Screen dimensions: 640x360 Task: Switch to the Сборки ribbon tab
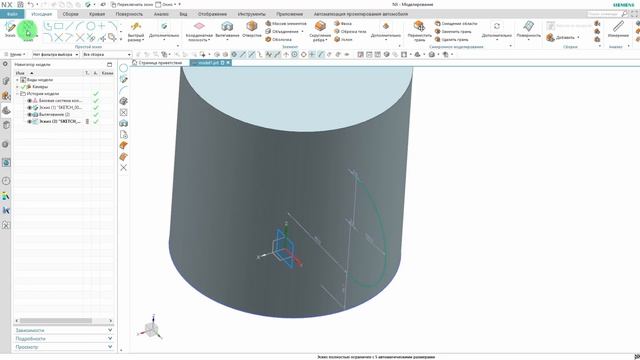click(70, 14)
